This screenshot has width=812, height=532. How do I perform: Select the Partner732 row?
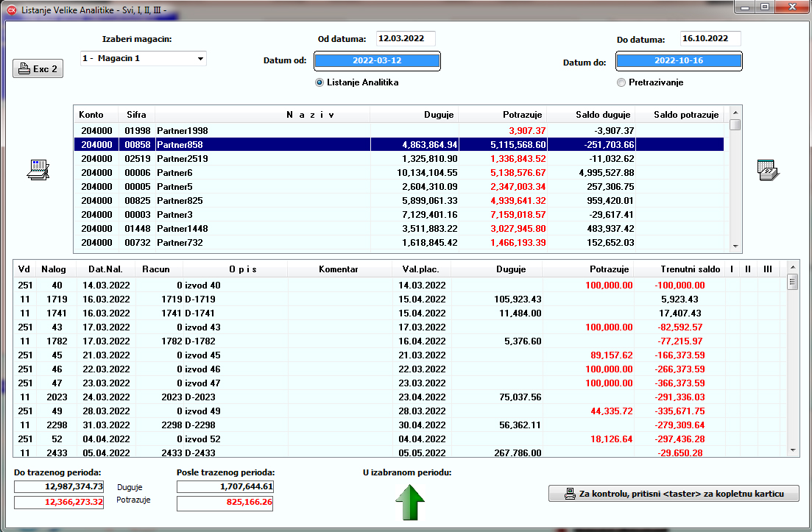399,243
